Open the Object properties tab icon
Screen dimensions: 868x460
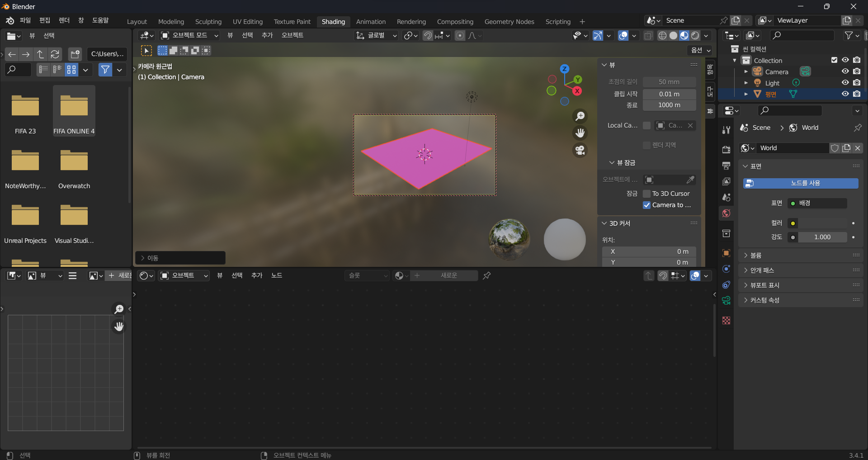pyautogui.click(x=726, y=253)
